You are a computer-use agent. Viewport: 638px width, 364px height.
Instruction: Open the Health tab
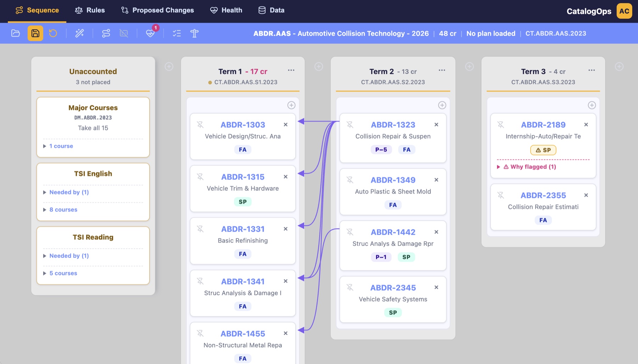tap(226, 10)
